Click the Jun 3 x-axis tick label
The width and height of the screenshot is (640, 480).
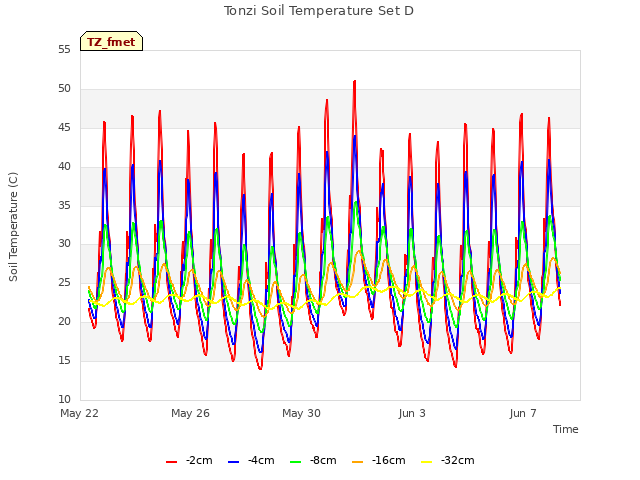click(x=412, y=413)
